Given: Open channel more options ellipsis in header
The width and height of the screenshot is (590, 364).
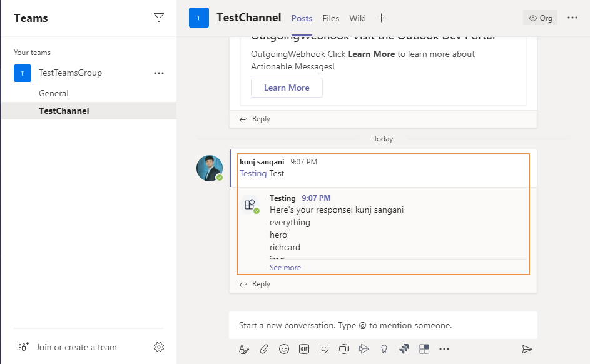Looking at the screenshot, I should click(x=572, y=18).
